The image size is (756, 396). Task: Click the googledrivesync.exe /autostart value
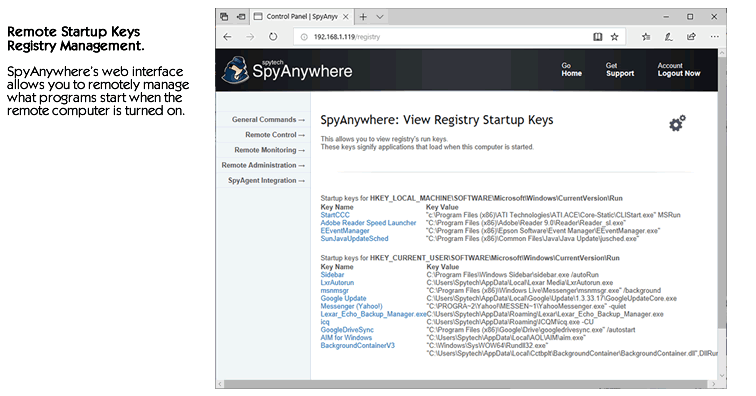coord(531,330)
